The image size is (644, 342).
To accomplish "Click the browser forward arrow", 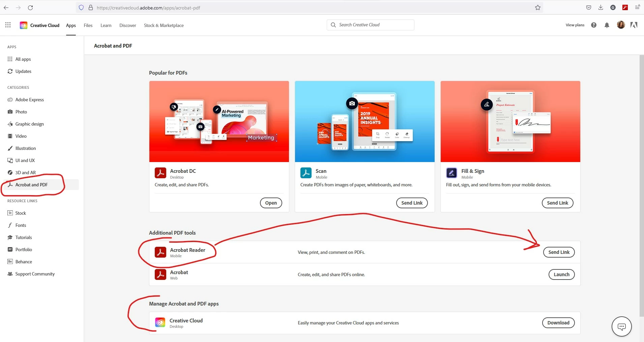I will [x=18, y=7].
